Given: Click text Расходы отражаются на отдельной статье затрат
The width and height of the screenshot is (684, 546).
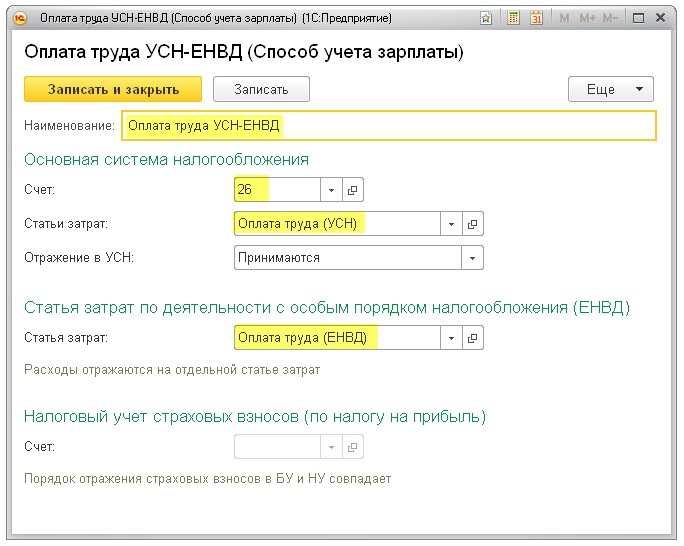Looking at the screenshot, I should 172,370.
